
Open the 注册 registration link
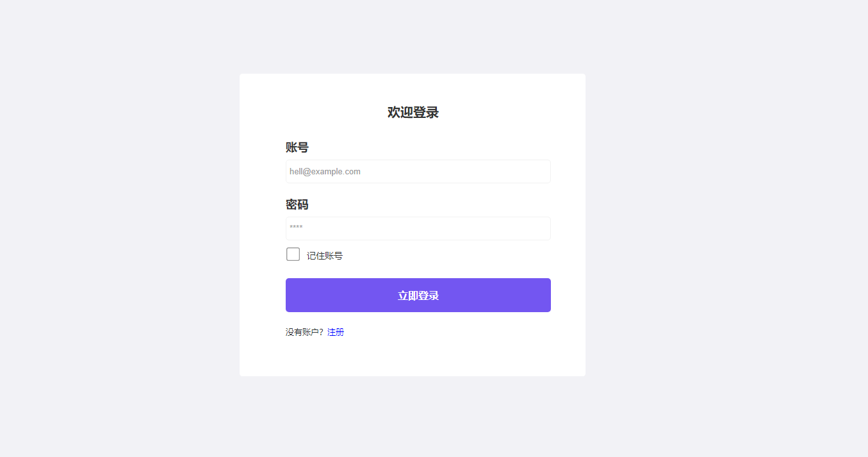click(336, 332)
